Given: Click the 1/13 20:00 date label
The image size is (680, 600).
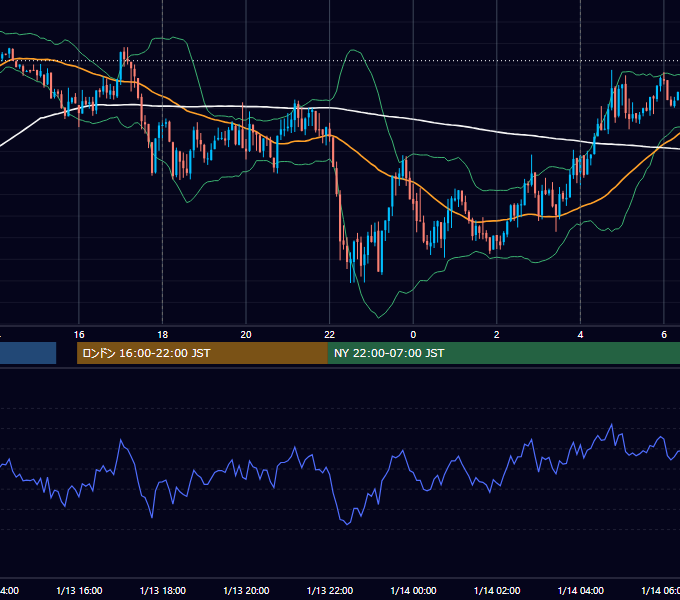Looking at the screenshot, I should point(246,590).
